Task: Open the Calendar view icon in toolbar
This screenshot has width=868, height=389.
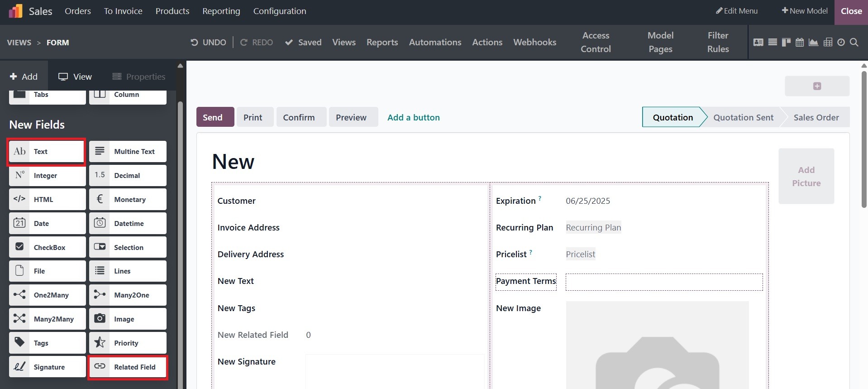Action: pyautogui.click(x=800, y=42)
